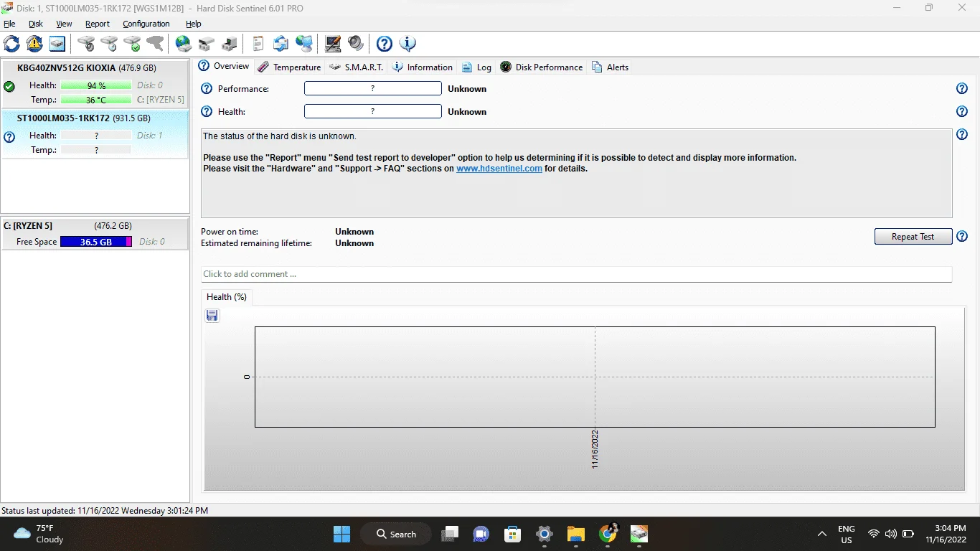Click the globe with disk toolbar icon

click(184, 44)
